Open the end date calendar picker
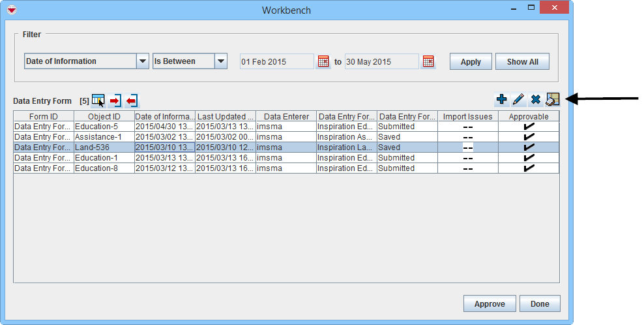 point(428,62)
